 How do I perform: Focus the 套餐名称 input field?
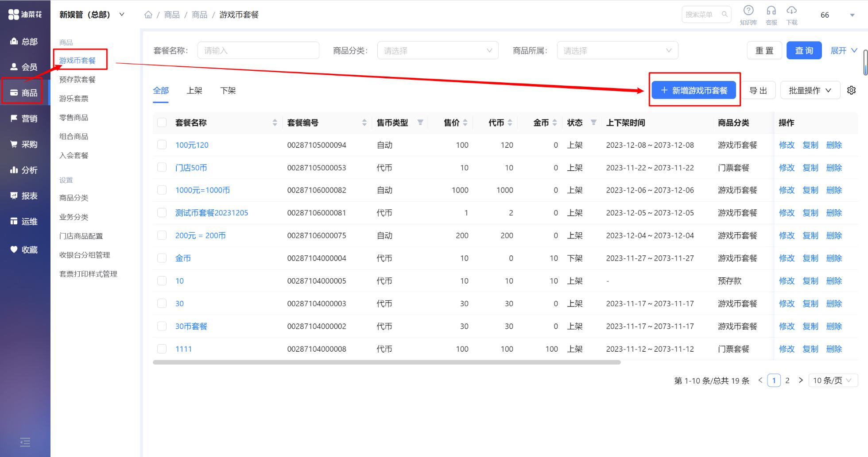click(x=258, y=50)
